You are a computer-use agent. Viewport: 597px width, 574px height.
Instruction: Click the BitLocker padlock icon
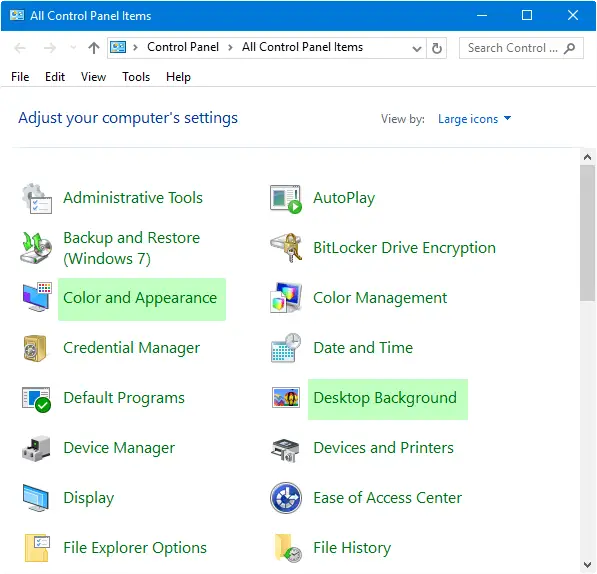coord(286,248)
